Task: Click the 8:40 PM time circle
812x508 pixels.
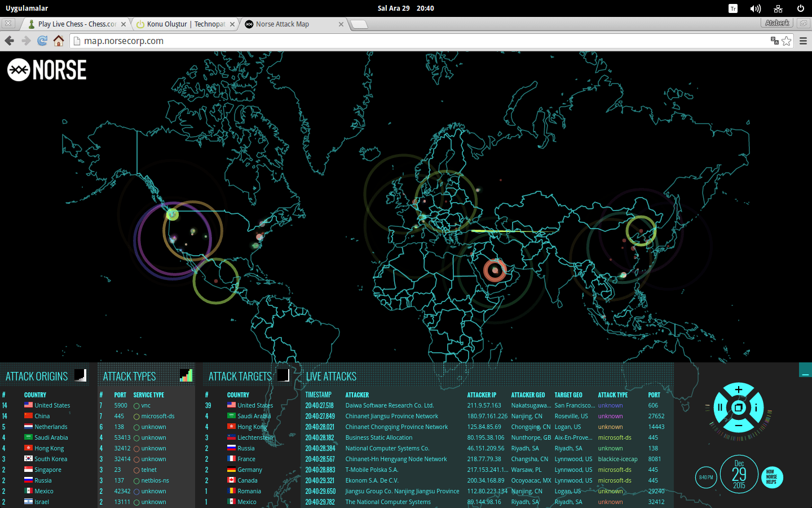Action: [706, 478]
